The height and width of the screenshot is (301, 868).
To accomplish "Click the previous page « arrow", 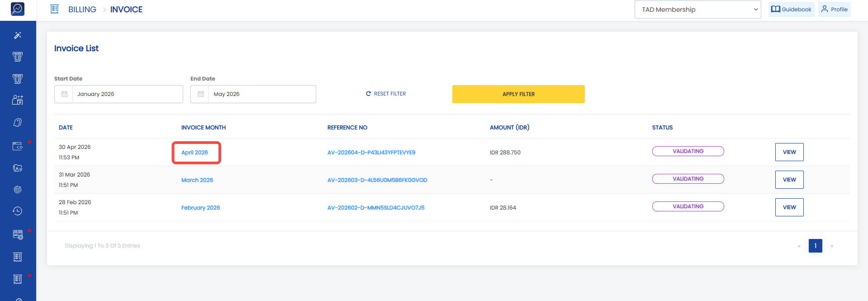I will (799, 246).
